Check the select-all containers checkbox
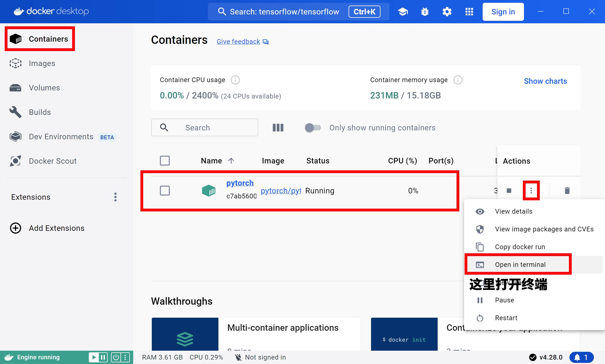Viewport: 605px width, 364px height. [x=165, y=161]
